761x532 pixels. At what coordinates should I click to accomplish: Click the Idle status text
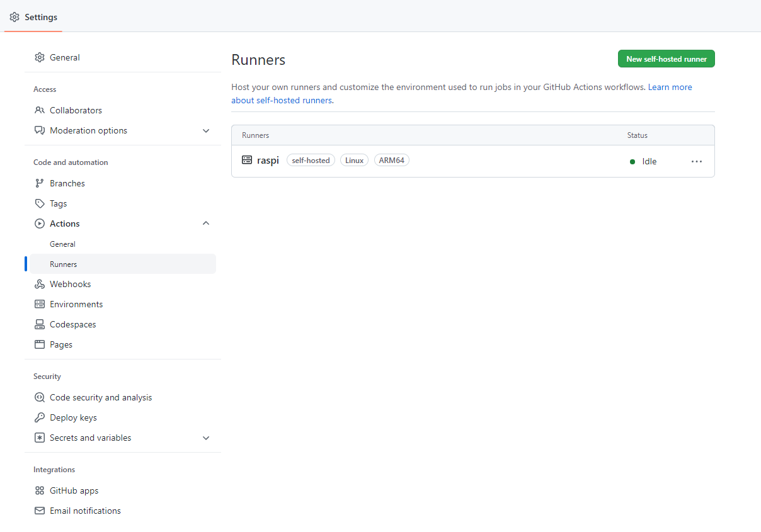click(649, 161)
